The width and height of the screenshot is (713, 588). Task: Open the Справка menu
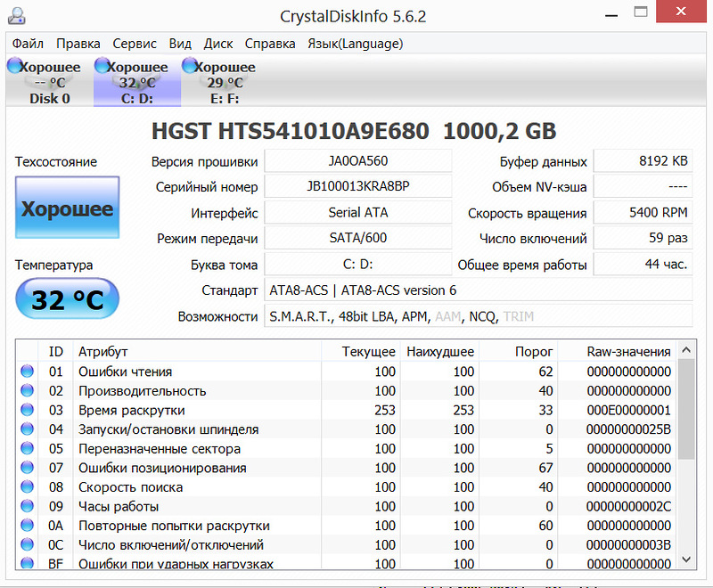[270, 44]
